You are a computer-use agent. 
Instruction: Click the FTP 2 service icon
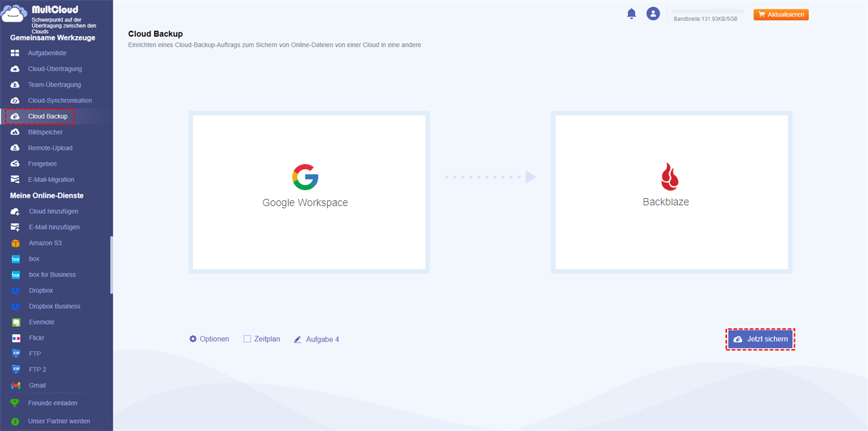15,370
